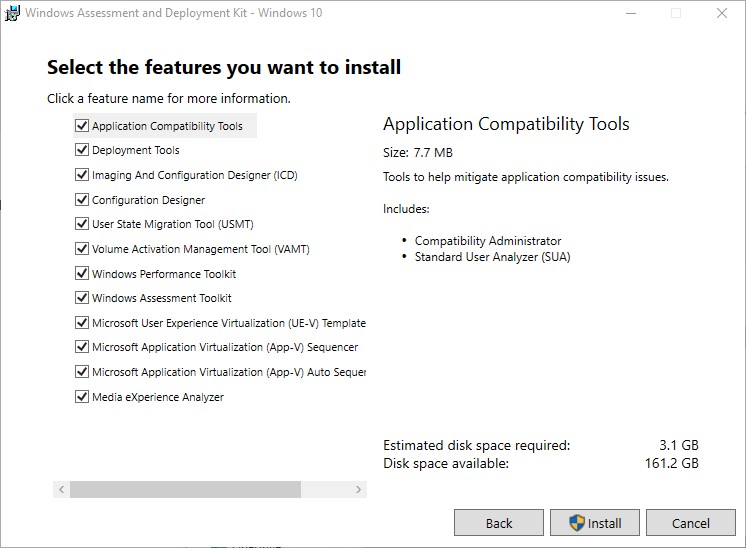
Task: Uncheck the Windows Performance Toolkit checkbox
Action: pos(82,274)
